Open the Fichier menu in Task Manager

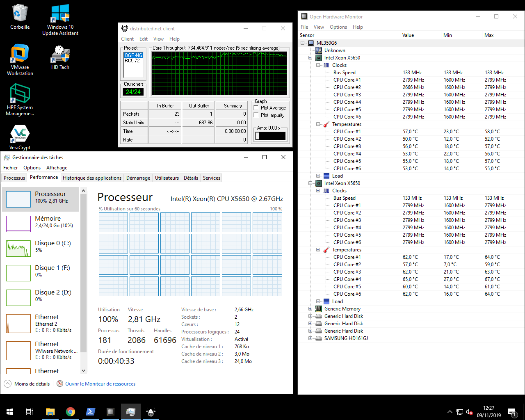tap(11, 168)
